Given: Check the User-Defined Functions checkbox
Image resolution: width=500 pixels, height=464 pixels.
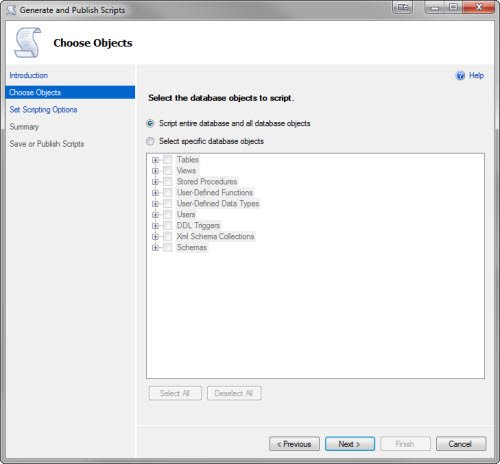Looking at the screenshot, I should click(168, 193).
